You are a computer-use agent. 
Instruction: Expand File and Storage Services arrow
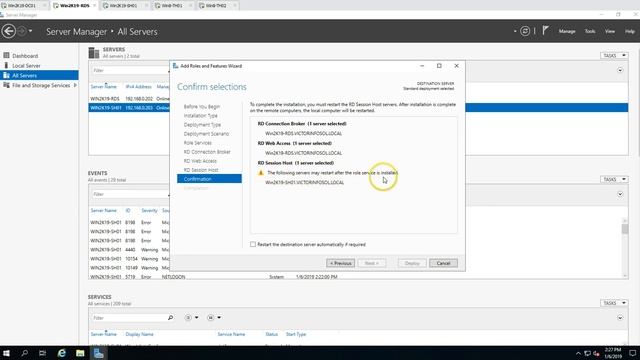pos(75,85)
